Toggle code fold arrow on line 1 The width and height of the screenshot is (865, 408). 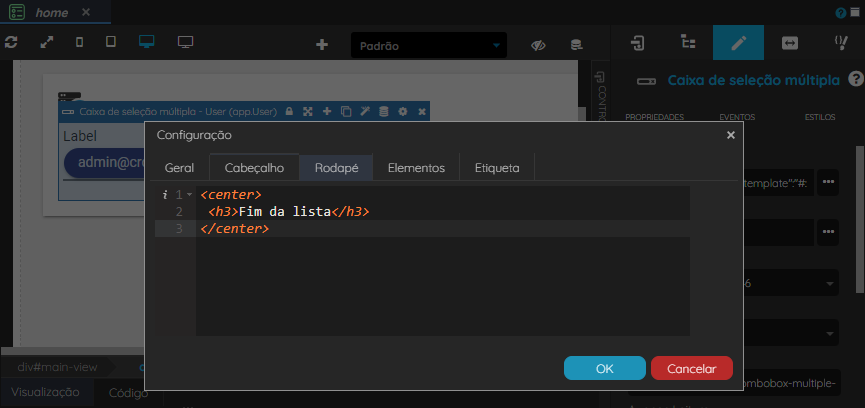(189, 195)
